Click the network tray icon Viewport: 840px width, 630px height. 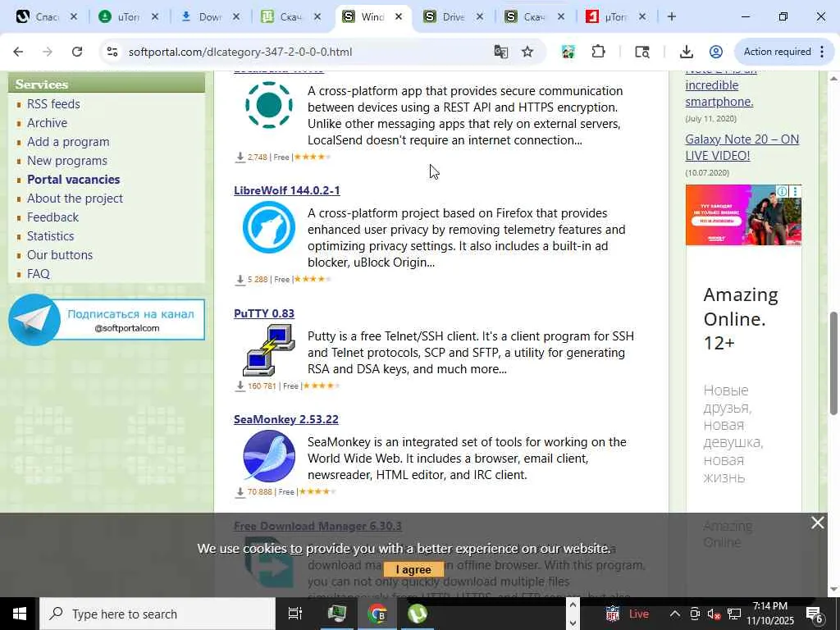point(734,614)
